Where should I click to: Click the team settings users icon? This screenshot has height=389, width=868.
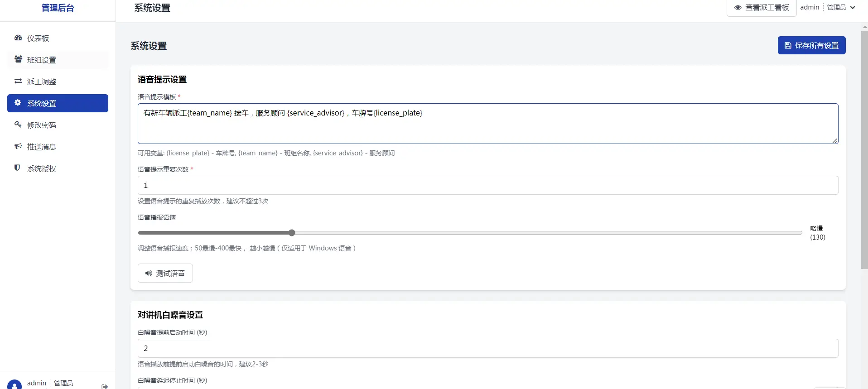18,59
